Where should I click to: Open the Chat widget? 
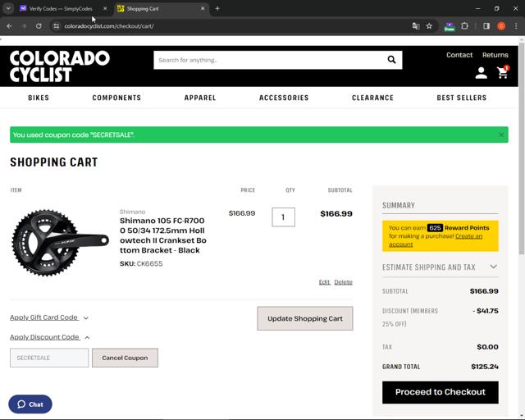30,404
